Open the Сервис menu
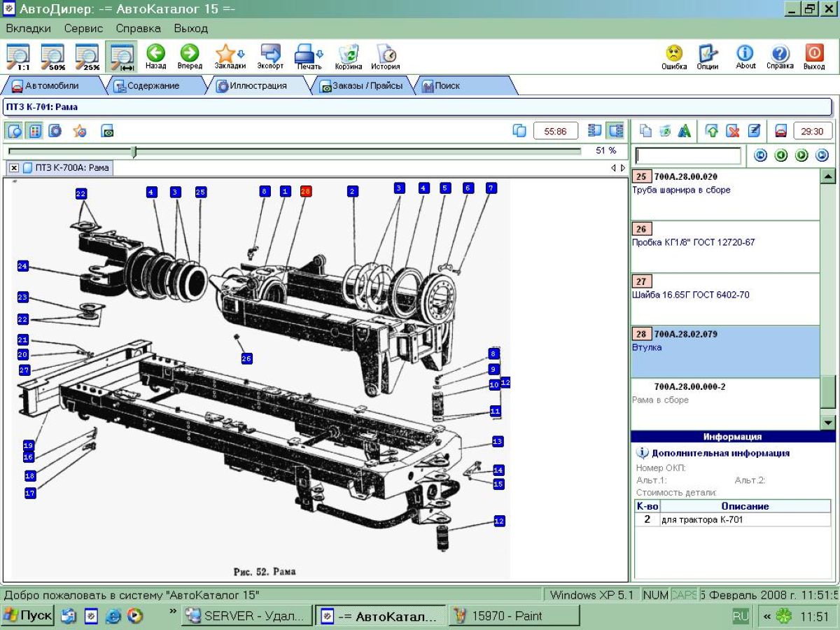This screenshot has height=630, width=840. point(83,29)
